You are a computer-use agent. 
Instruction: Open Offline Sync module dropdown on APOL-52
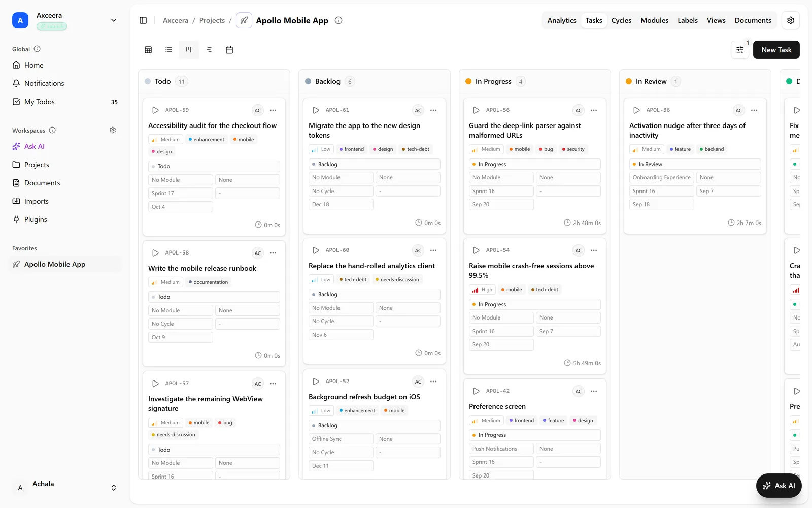341,439
